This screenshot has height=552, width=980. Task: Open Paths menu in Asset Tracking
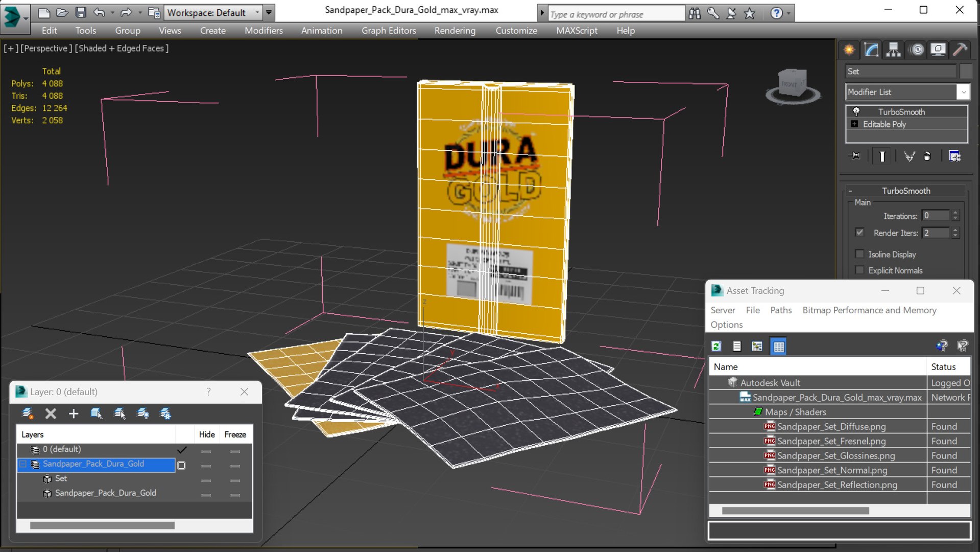coord(781,310)
